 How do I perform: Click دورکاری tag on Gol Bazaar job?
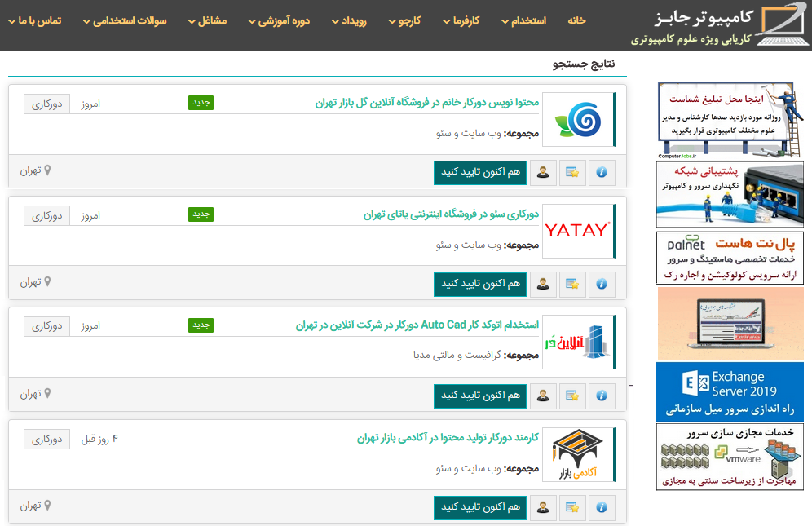[x=46, y=104]
